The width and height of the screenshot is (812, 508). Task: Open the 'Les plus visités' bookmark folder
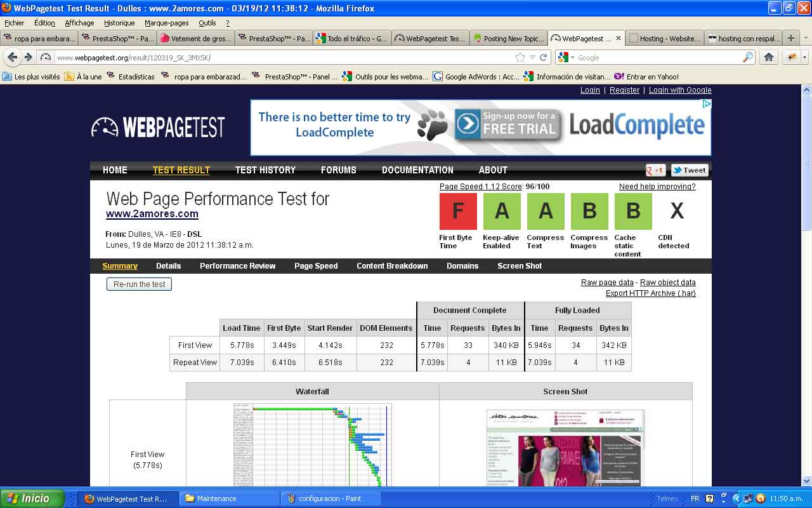(x=31, y=77)
